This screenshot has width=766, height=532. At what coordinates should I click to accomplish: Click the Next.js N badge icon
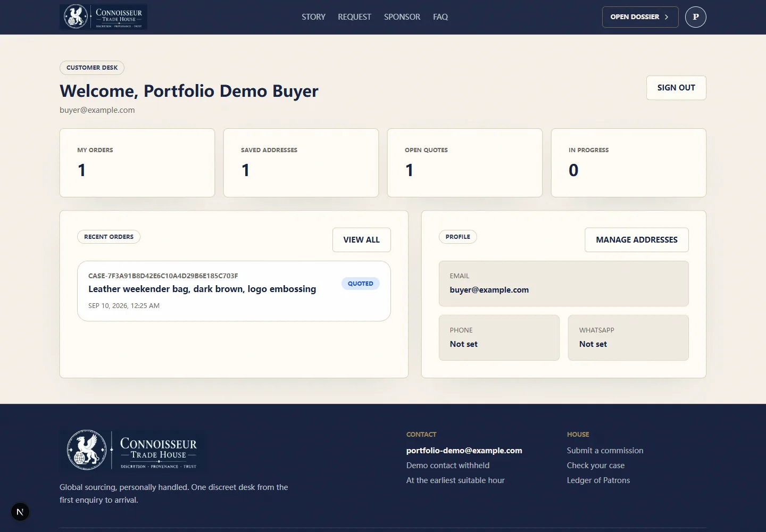coord(20,512)
